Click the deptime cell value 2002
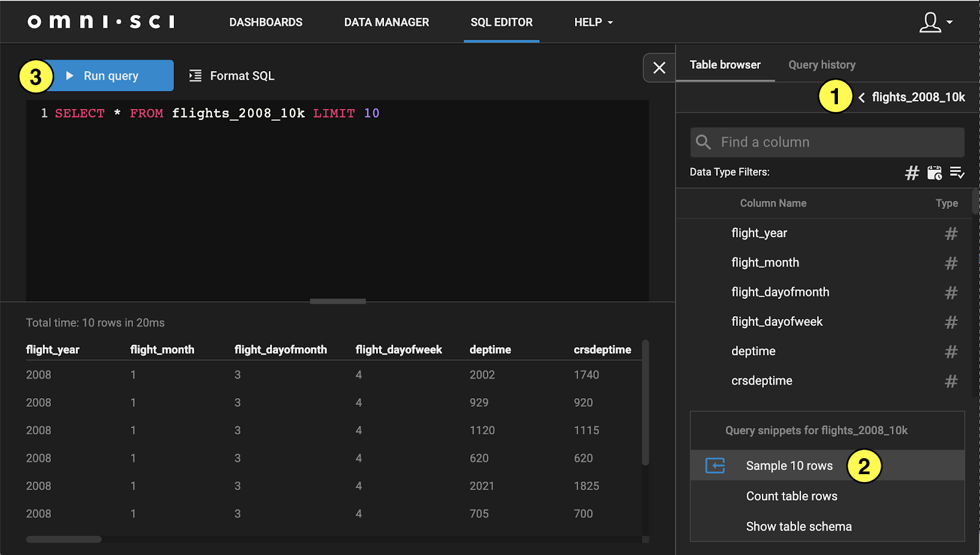The height and width of the screenshot is (555, 980). pyautogui.click(x=482, y=374)
